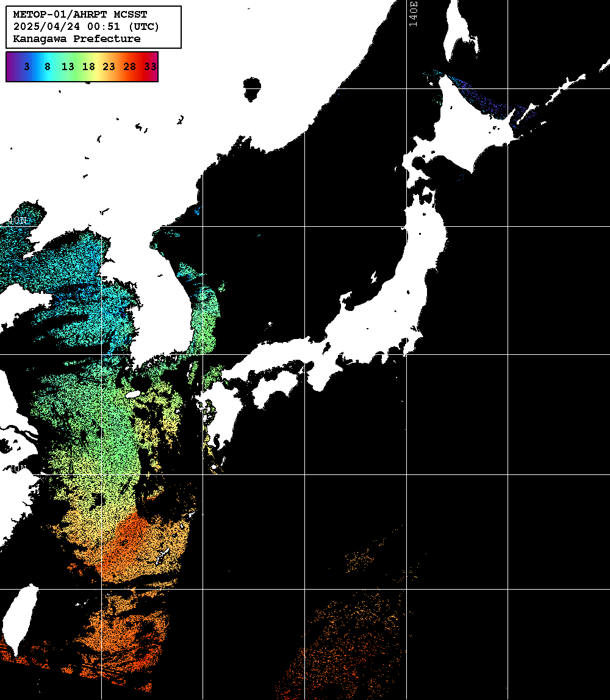
Task: Click value 3 on the temperature scale
Action: (27, 66)
